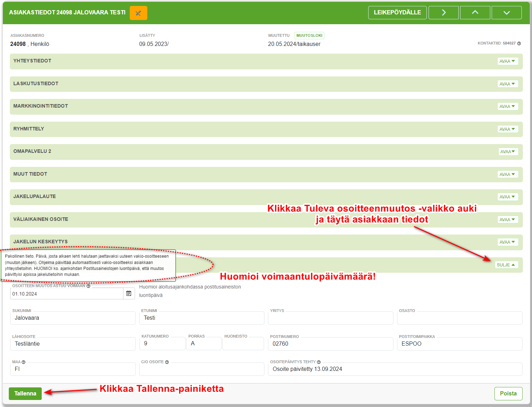
Task: Click the Osoitepäivitys tehty field
Action: (395, 369)
